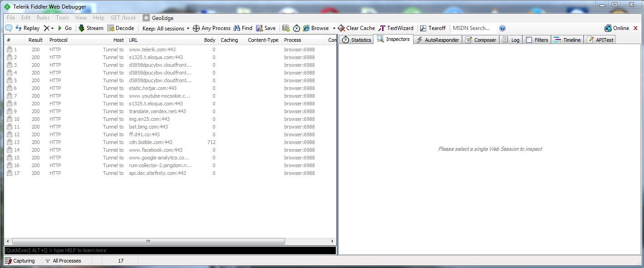The width and height of the screenshot is (644, 268).
Task: Click the Comment speech bubble icon
Action: pyautogui.click(x=9, y=28)
